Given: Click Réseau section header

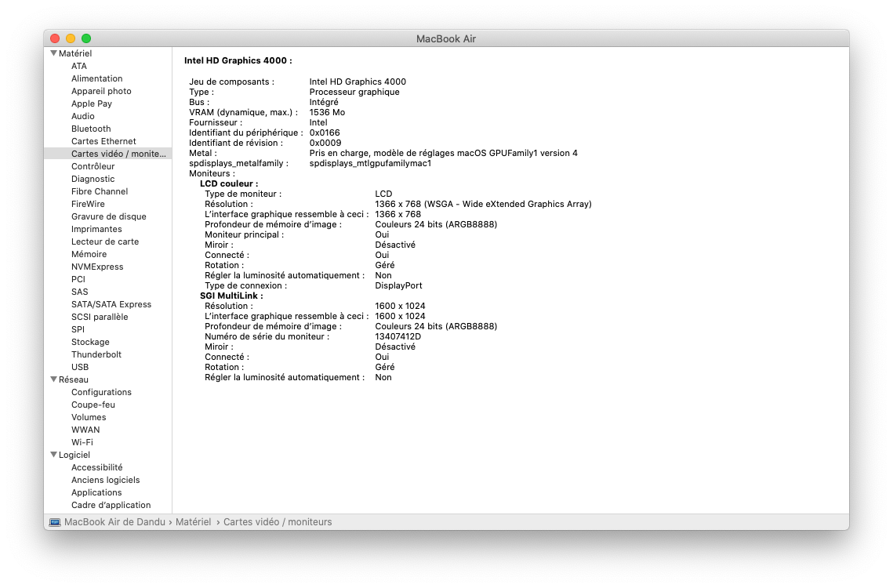Looking at the screenshot, I should click(x=74, y=379).
